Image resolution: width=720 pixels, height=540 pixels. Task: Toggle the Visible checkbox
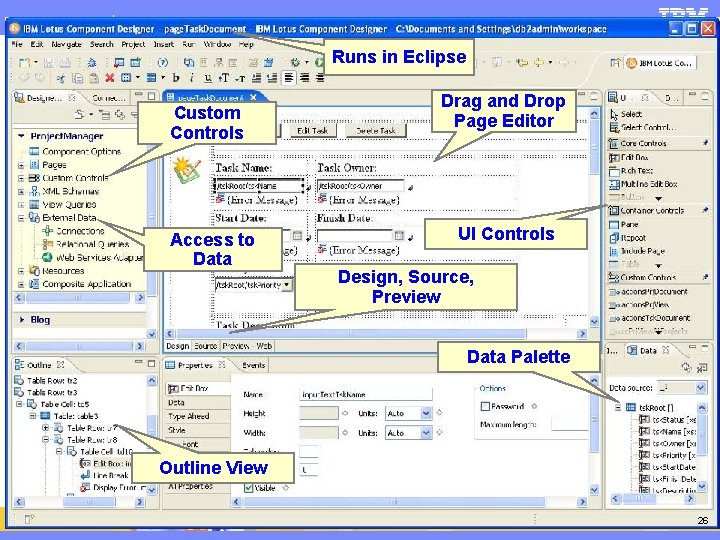point(248,488)
